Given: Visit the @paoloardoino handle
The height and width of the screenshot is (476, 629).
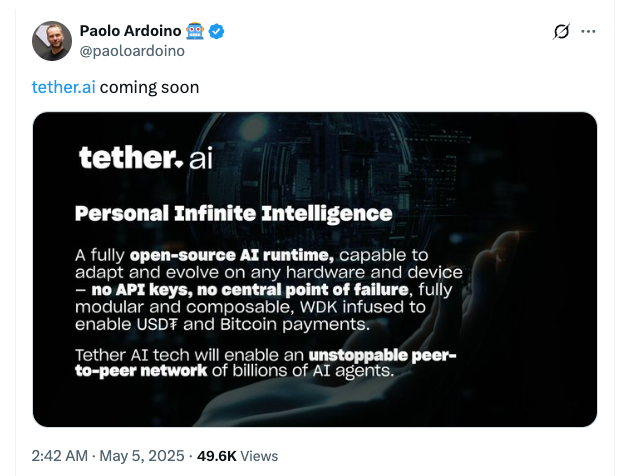Looking at the screenshot, I should (x=131, y=51).
